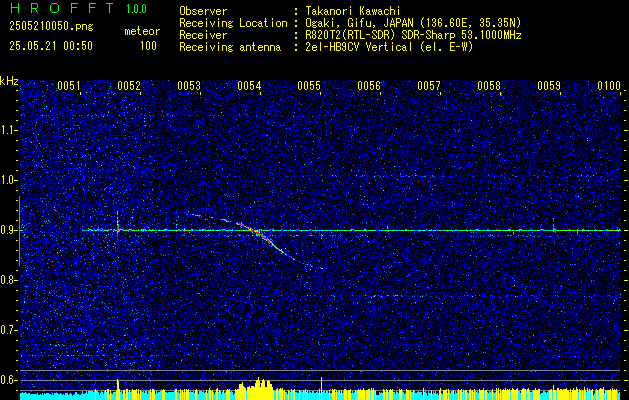629x400 pixels.
Task: Click the 0059 time marker
Action: point(549,85)
